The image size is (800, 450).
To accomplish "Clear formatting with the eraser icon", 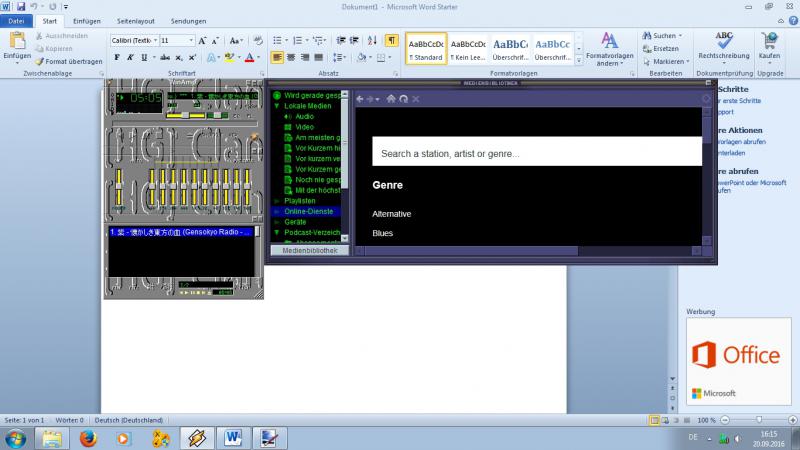I will 258,41.
